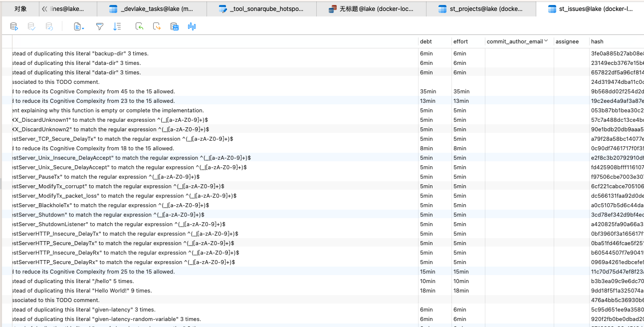The width and height of the screenshot is (644, 327).
Task: Click the Begin Transaction database icon
Action: tap(14, 26)
